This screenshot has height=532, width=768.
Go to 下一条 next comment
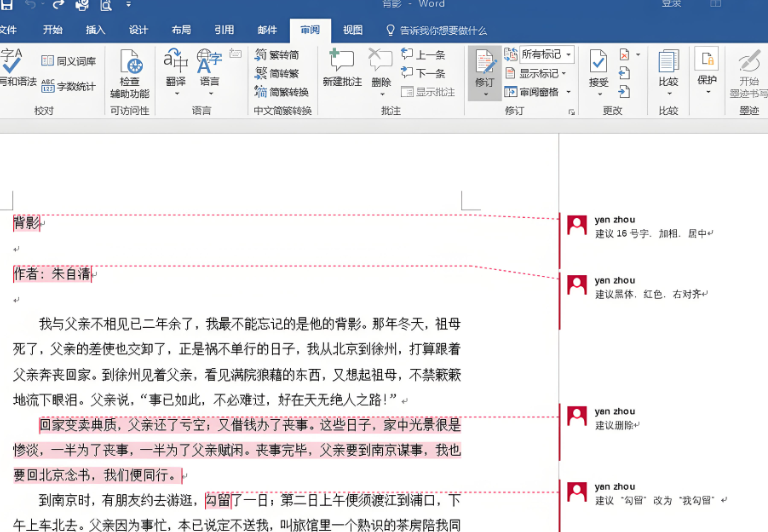click(x=423, y=73)
